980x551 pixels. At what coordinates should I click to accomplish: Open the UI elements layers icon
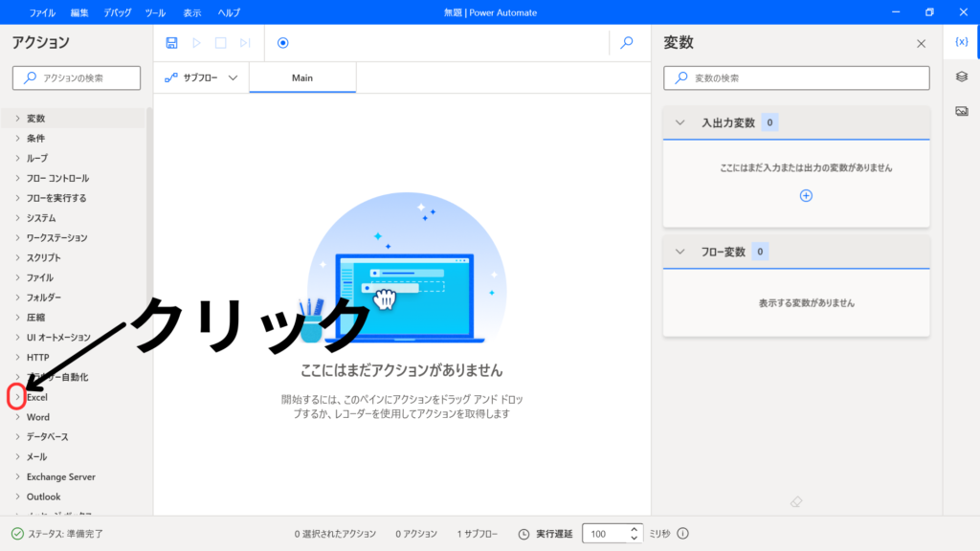(961, 77)
